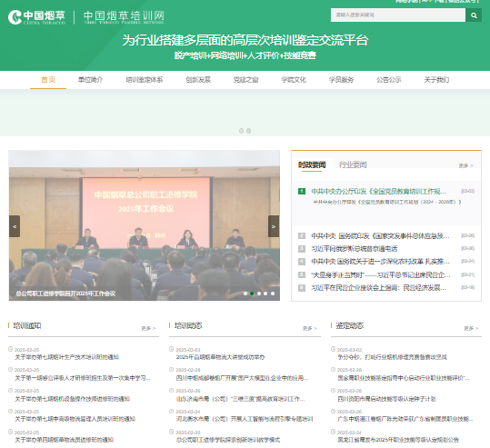This screenshot has width=490, height=448.
Task: Click the search magnifier button
Action: [x=474, y=15]
